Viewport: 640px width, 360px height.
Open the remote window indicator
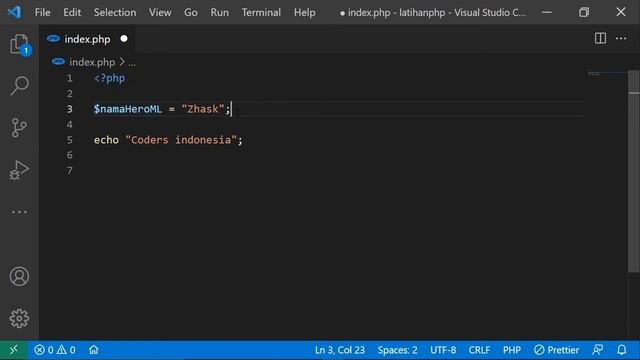14,350
